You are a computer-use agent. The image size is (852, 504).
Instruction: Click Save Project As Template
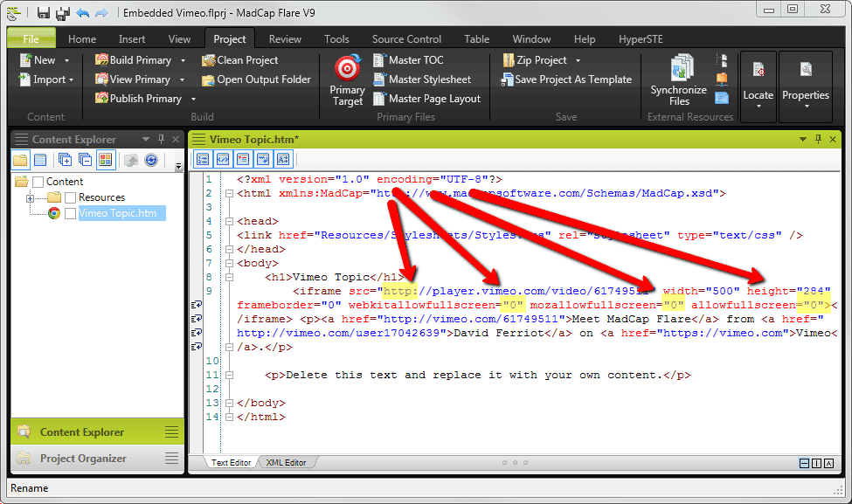tap(566, 79)
